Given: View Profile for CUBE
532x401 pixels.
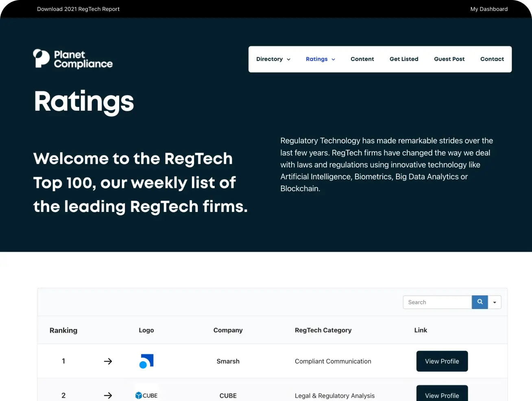Looking at the screenshot, I should coord(442,394).
